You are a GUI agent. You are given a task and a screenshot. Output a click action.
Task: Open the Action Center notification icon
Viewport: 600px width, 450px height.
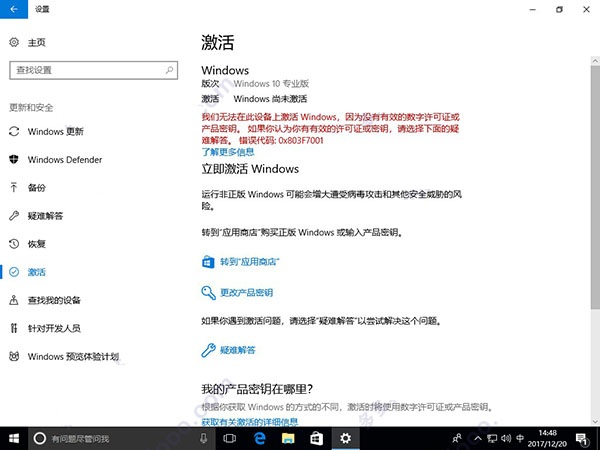click(x=582, y=439)
